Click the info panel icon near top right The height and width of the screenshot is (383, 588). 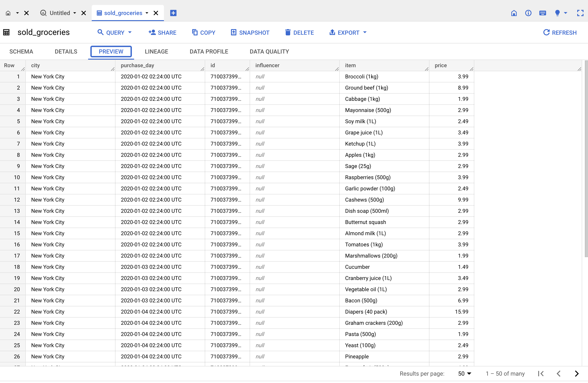tap(528, 13)
